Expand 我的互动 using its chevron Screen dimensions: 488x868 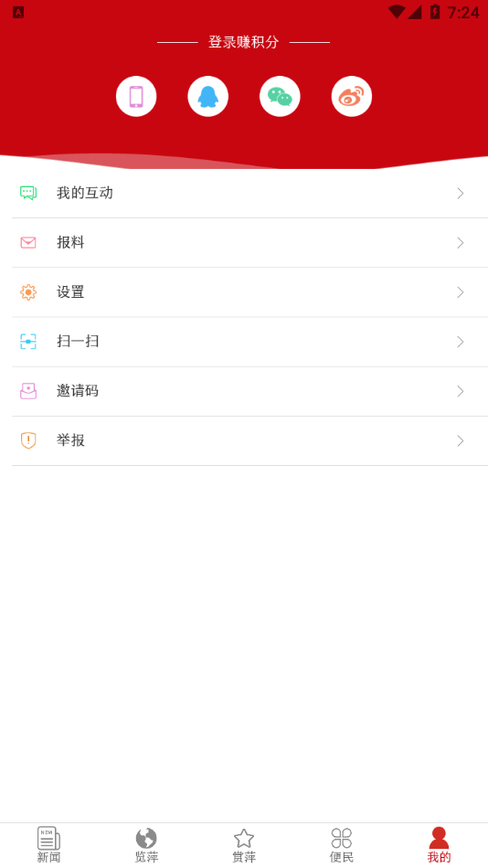pyautogui.click(x=461, y=193)
